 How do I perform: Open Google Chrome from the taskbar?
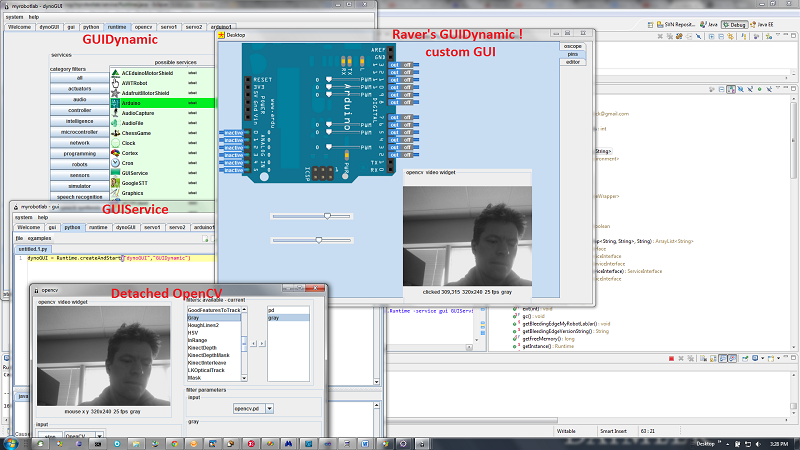point(174,444)
